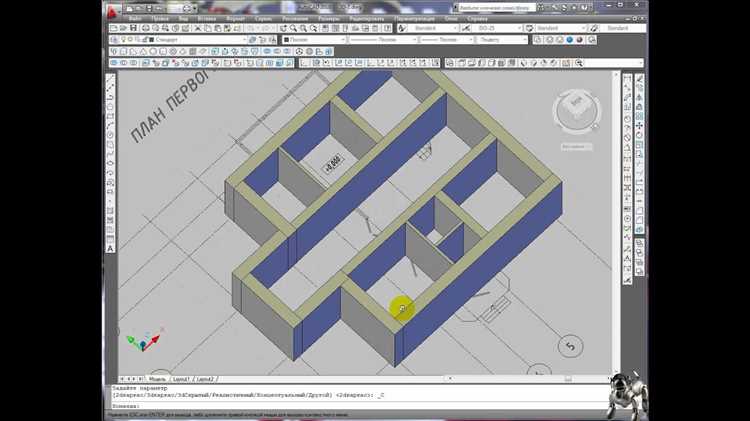The width and height of the screenshot is (750, 421).
Task: Open the Рисование menu
Action: [x=295, y=19]
